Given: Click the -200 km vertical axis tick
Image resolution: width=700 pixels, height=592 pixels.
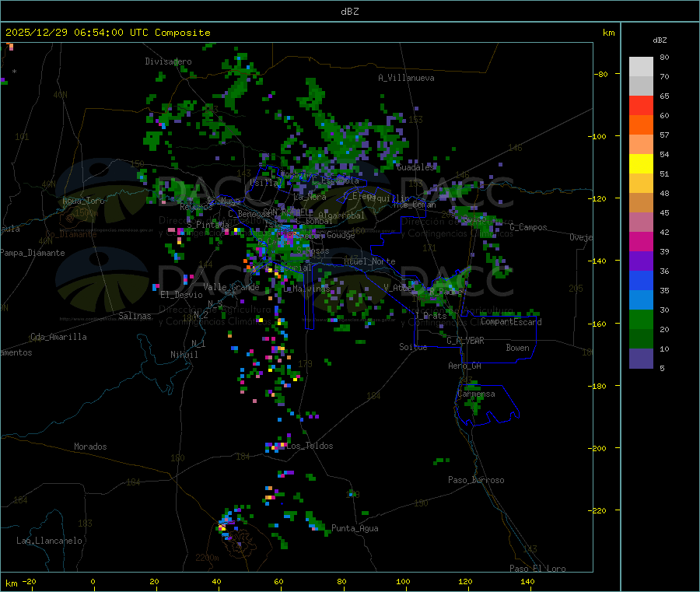Looking at the screenshot, I should coord(597,449).
